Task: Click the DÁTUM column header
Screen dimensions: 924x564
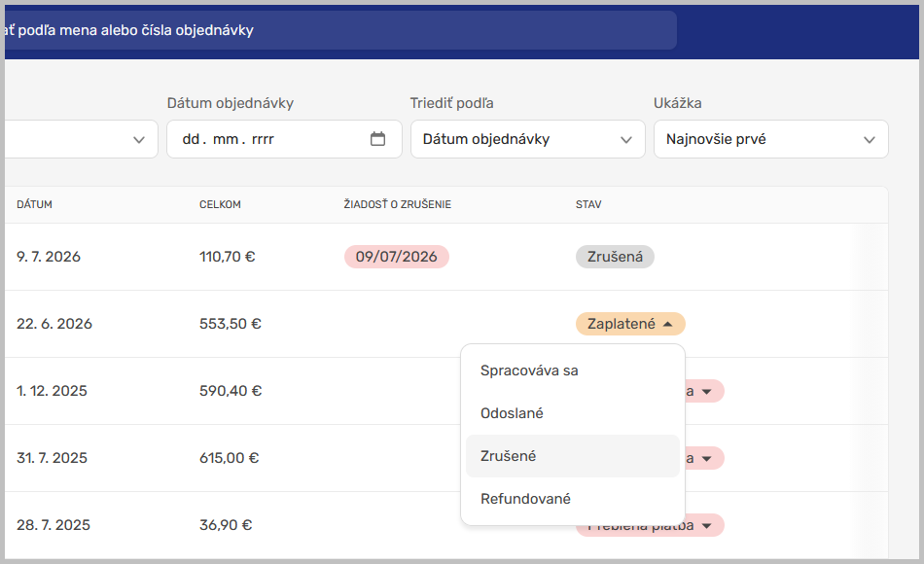Action: (x=34, y=204)
